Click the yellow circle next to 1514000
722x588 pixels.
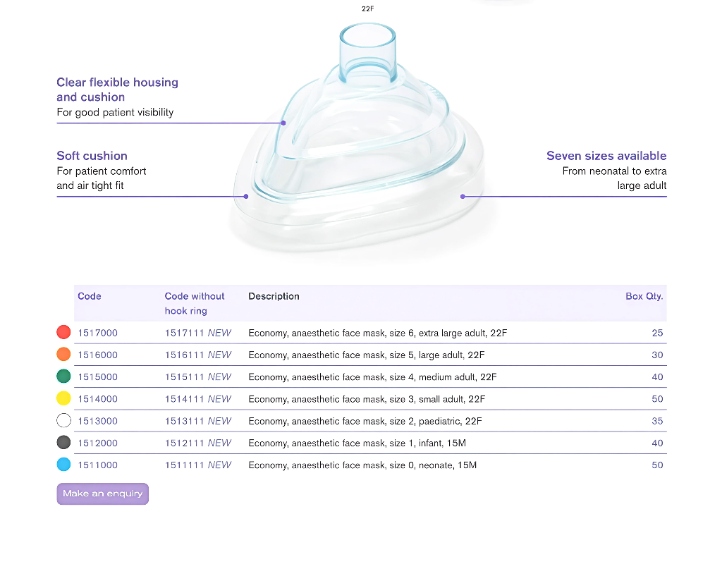point(63,398)
